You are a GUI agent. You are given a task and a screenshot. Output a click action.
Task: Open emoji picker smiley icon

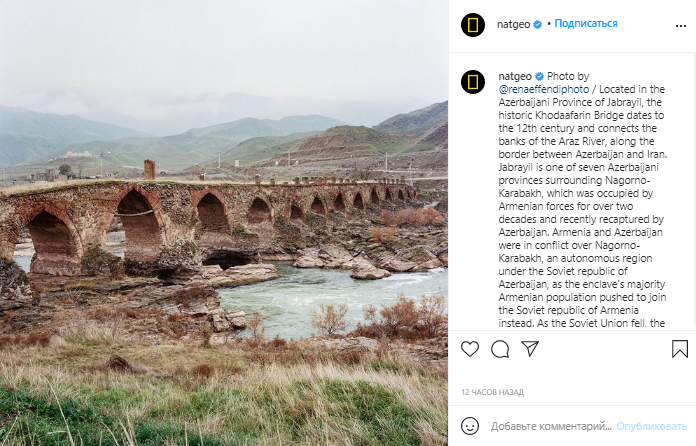pos(470,426)
